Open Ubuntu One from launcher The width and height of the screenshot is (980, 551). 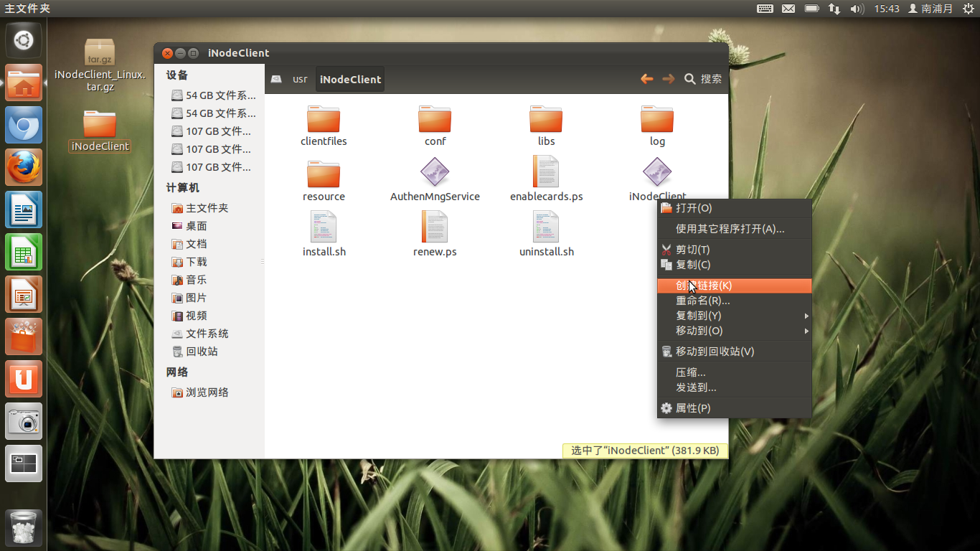point(24,379)
